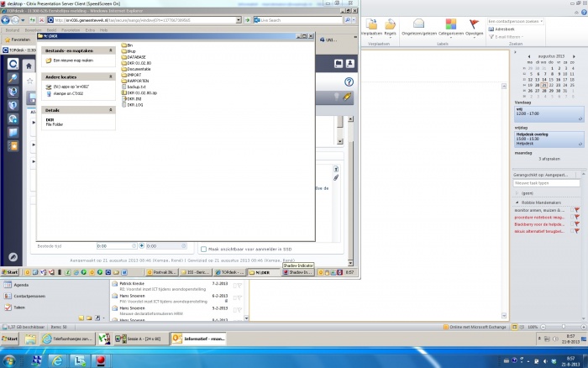Screen dimensions: 588x368
Task: Collapse the 'Andere locaties' panel
Action: coord(112,76)
